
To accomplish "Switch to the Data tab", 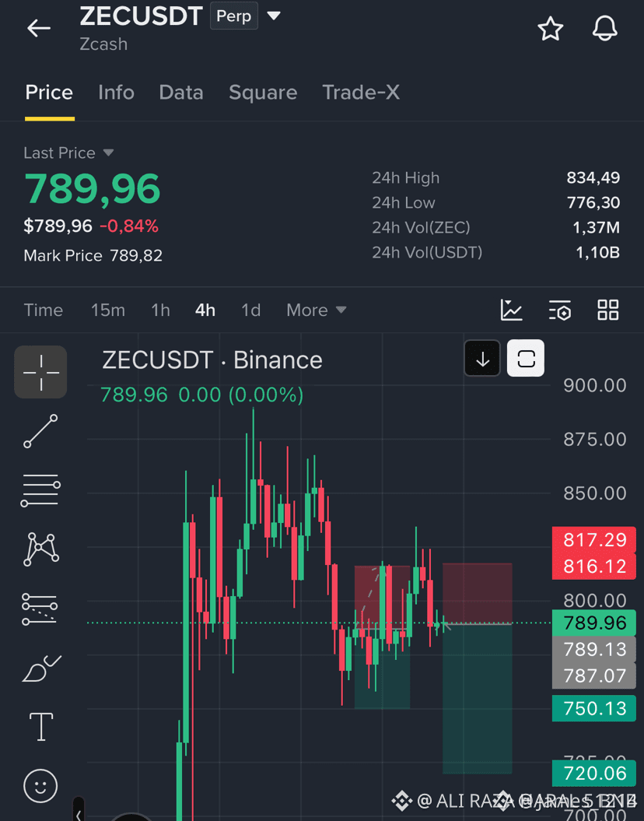I will point(181,93).
